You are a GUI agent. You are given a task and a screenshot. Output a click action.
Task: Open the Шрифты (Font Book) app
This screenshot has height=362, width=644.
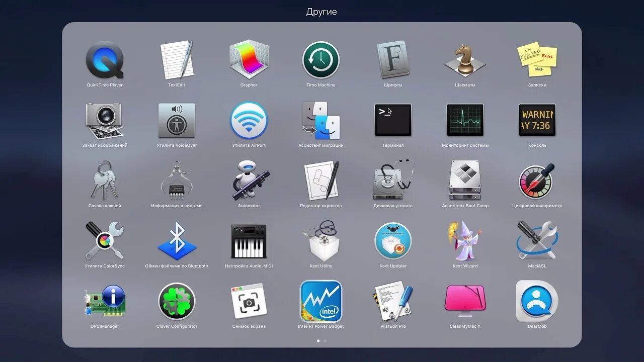click(393, 60)
